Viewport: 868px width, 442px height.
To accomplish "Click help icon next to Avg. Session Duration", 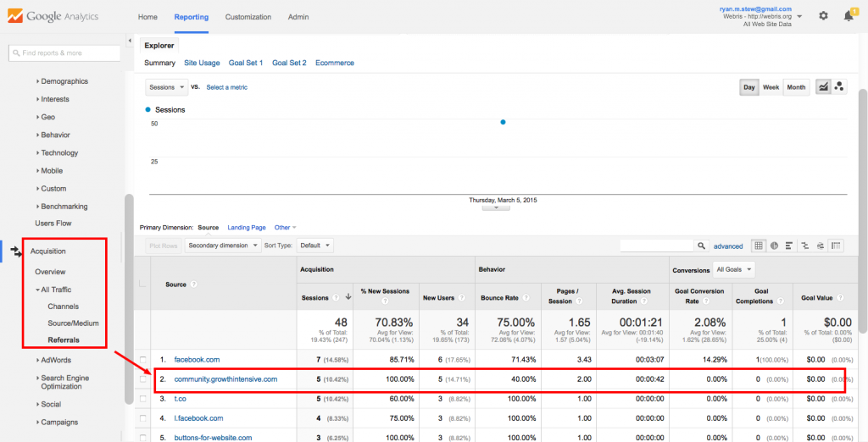I will tap(643, 302).
